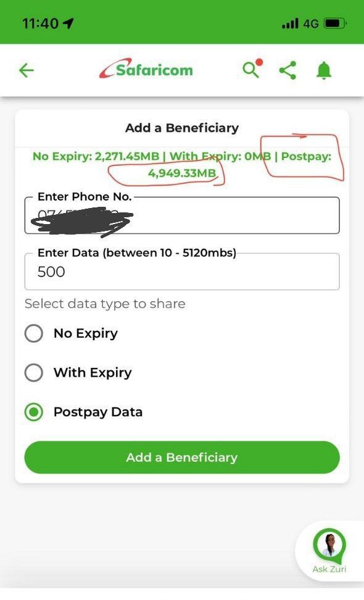Open notifications bell icon
The image size is (364, 600).
[x=324, y=70]
